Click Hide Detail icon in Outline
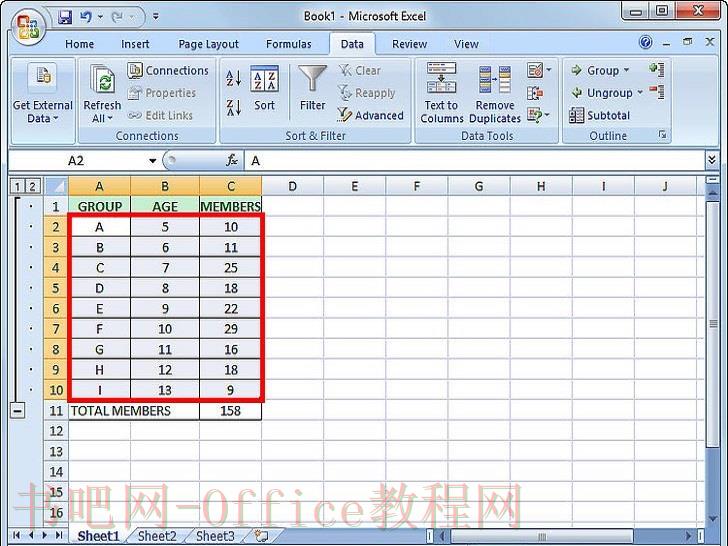 [x=657, y=91]
